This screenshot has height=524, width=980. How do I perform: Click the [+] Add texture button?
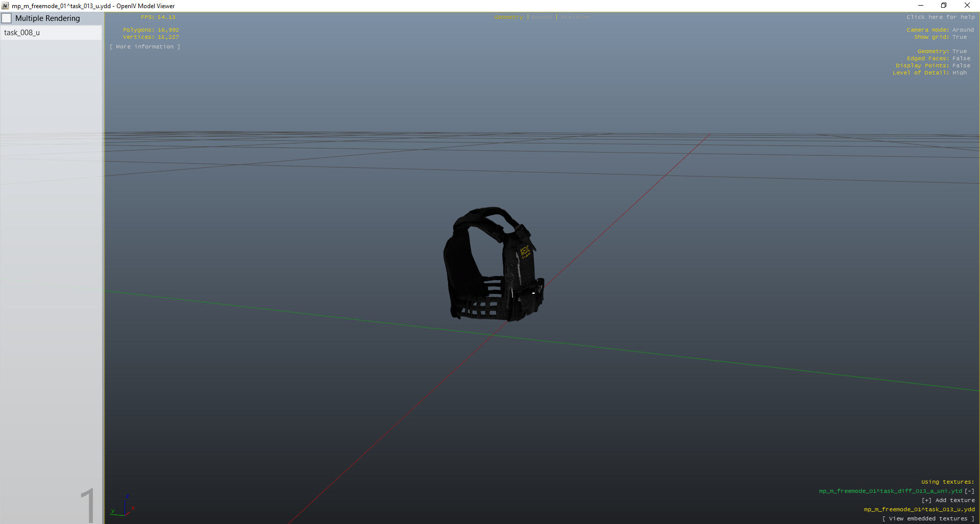(948, 501)
